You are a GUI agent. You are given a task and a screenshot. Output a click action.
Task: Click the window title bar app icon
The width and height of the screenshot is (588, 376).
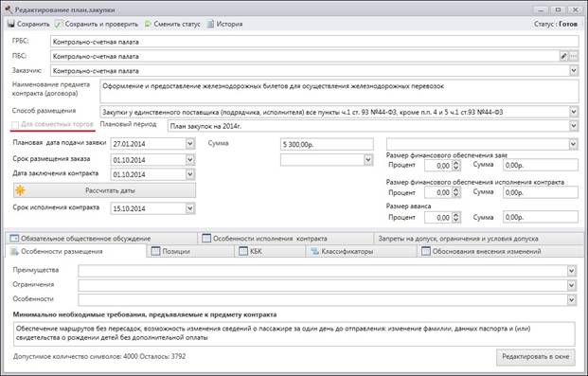click(x=9, y=9)
